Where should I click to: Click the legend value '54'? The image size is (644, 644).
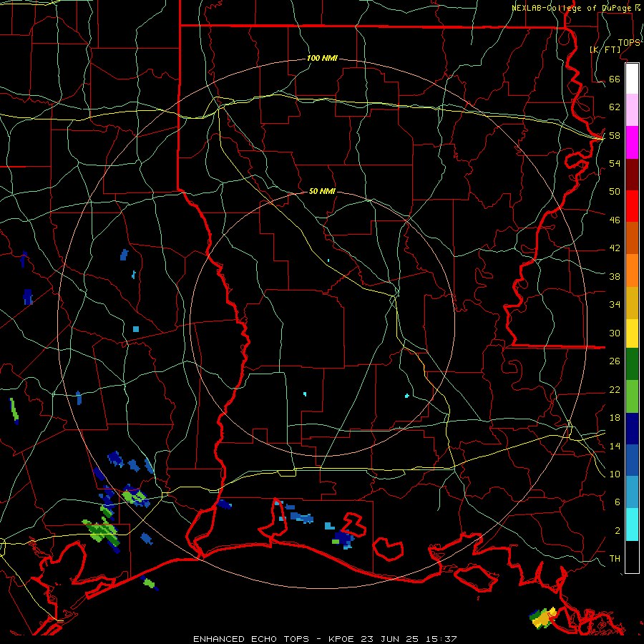pos(615,163)
